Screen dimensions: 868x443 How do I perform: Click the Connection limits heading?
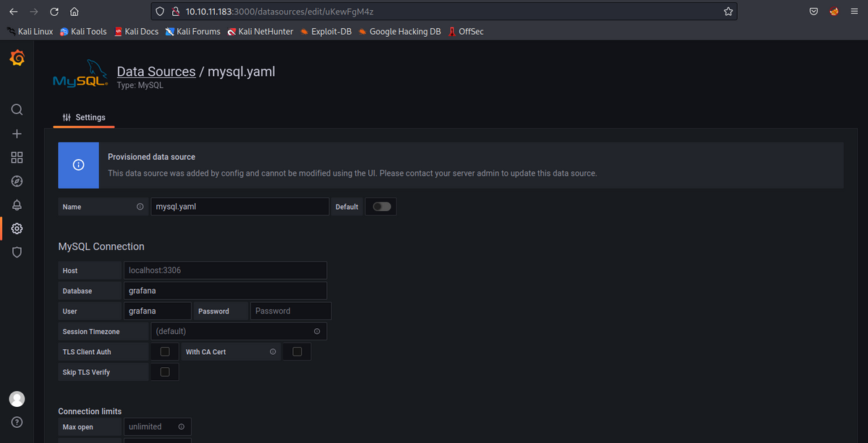click(90, 411)
